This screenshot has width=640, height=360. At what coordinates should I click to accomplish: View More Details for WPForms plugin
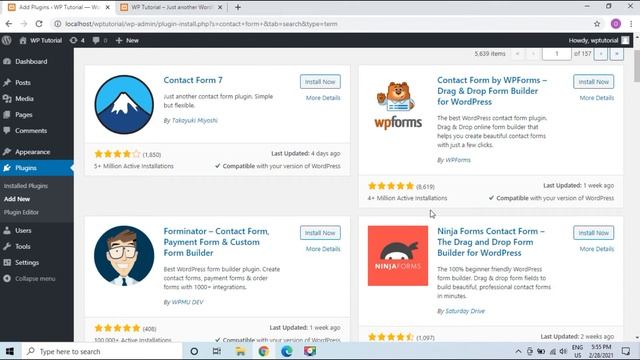[x=597, y=98]
